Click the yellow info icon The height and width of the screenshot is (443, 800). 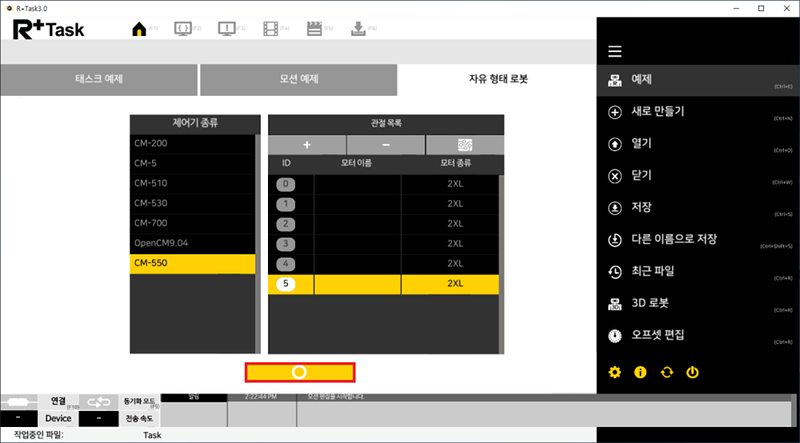pos(641,372)
